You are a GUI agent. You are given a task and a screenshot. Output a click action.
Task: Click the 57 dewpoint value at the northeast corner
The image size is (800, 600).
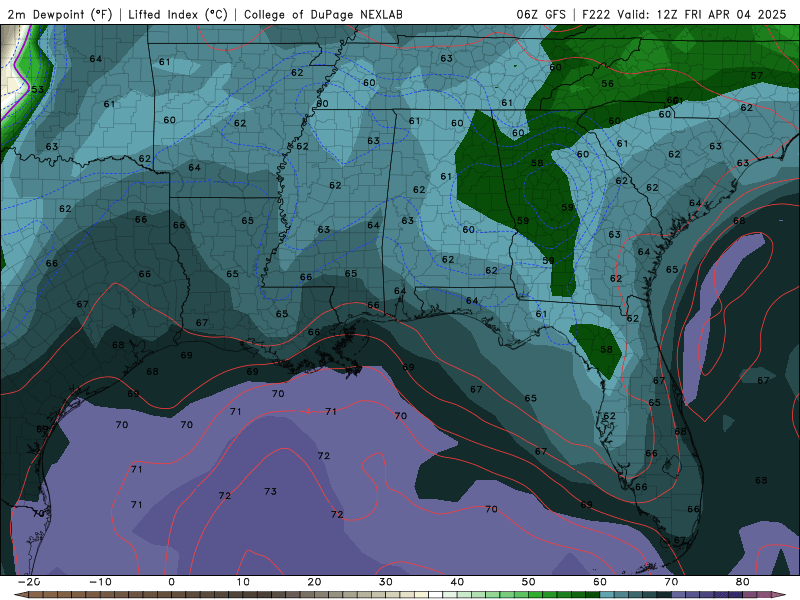pyautogui.click(x=757, y=76)
